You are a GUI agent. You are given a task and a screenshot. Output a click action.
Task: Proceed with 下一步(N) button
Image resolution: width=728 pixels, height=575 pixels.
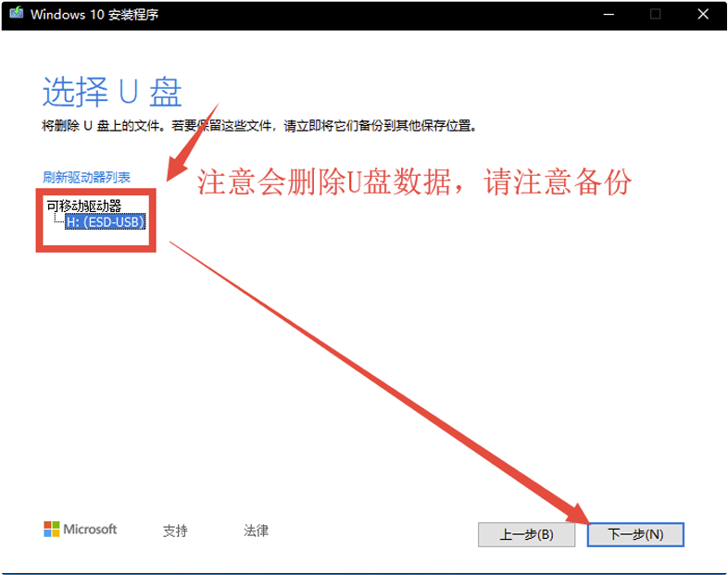(x=635, y=534)
